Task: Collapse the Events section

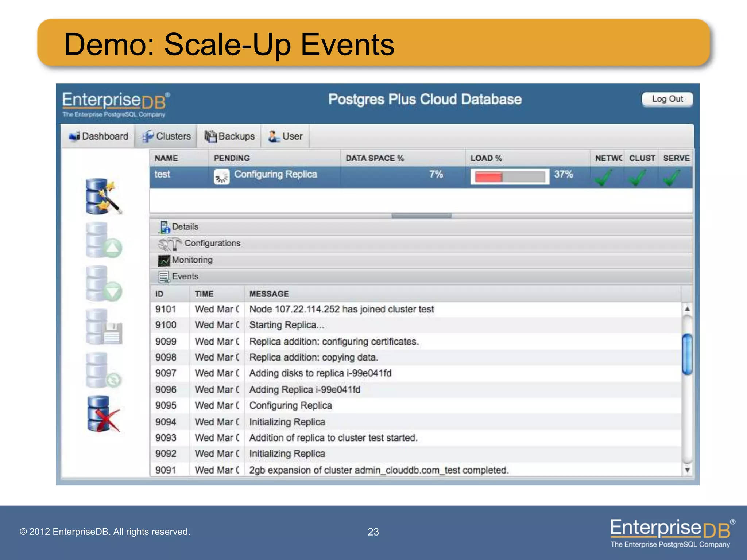Action: point(421,277)
